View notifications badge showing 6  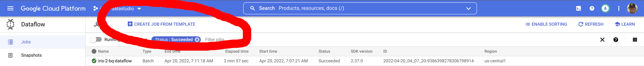pyautogui.click(x=605, y=8)
